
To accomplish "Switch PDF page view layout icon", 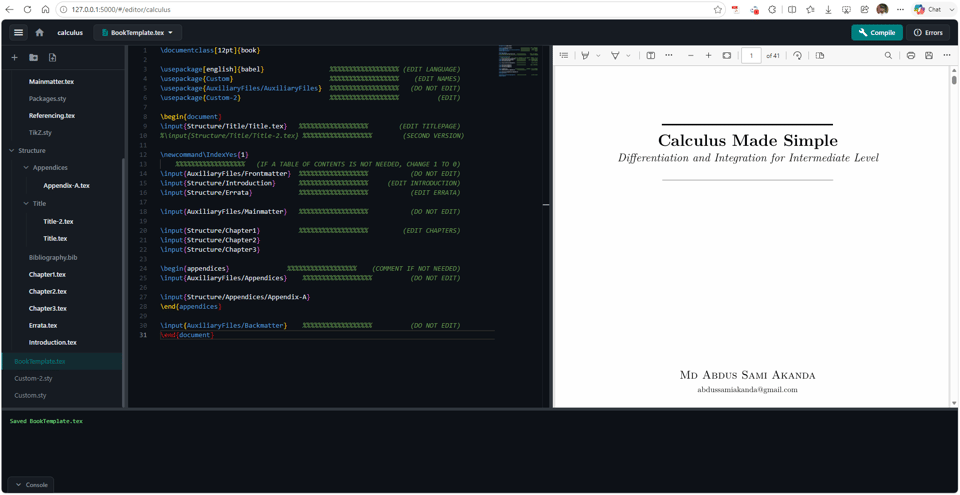I will 820,55.
